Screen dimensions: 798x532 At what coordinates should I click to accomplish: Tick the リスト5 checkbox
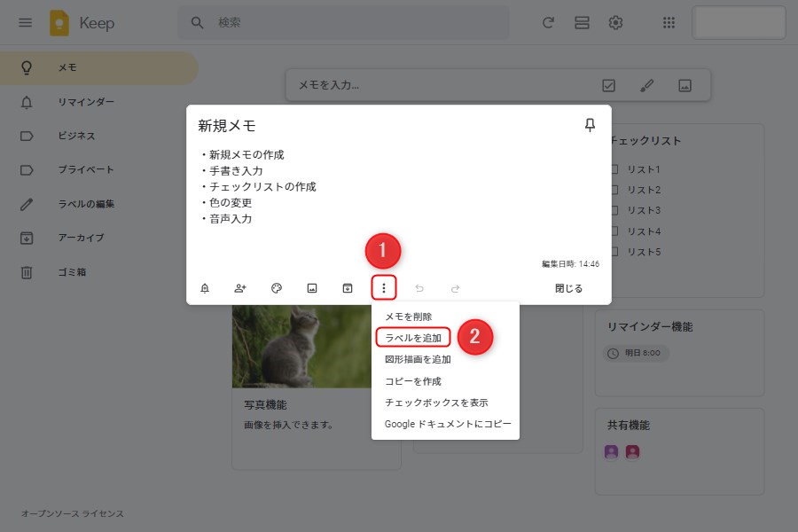614,252
